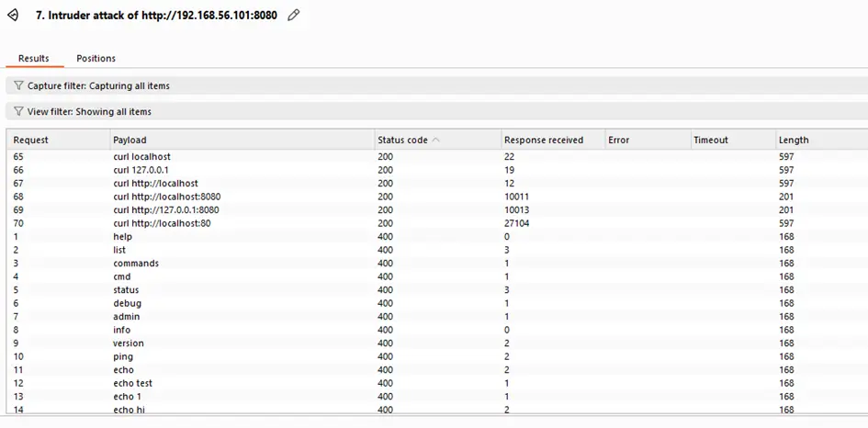Screen dimensions: 868x428
Task: Select row with payload curl 127.0.0.1
Action: pos(437,170)
